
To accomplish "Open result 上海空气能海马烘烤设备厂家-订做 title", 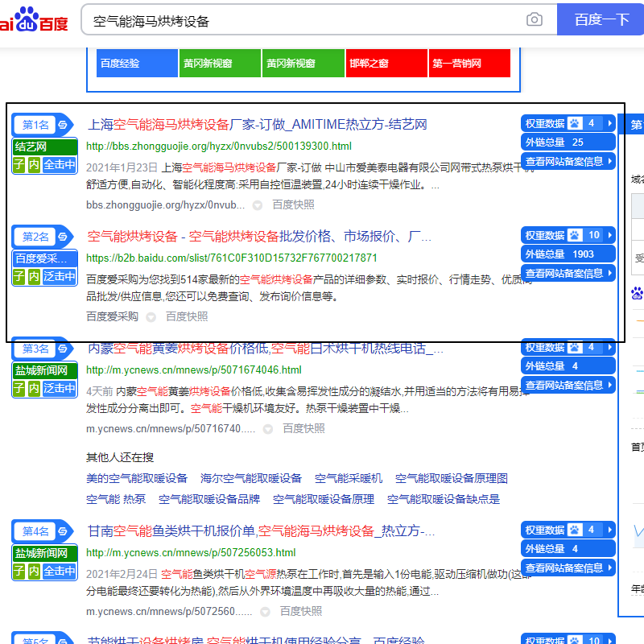I will pos(257,125).
